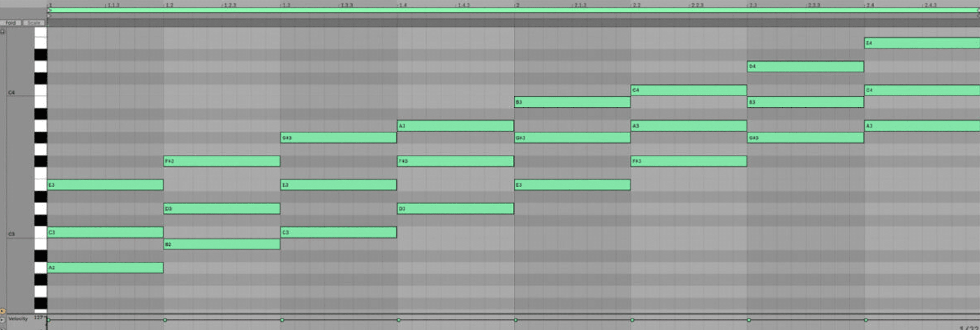Click the velocity marker at beat 1.2
980x330 pixels.
click(x=165, y=320)
